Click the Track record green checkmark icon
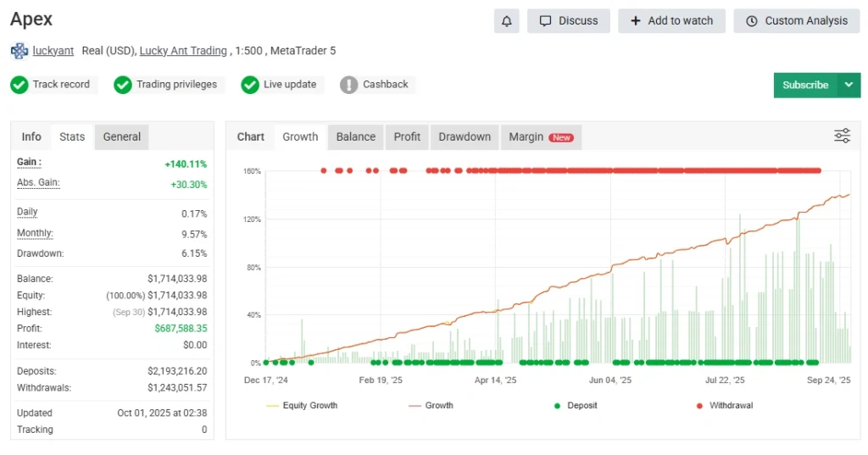Viewport: 868px width, 455px height. [19, 85]
